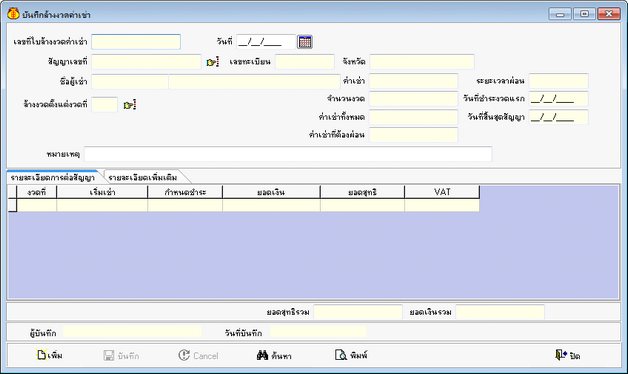Image resolution: width=628 pixels, height=374 pixels.
Task: Click the ล้างงวดตั้งแต่งวดที่ field
Action: coord(105,105)
